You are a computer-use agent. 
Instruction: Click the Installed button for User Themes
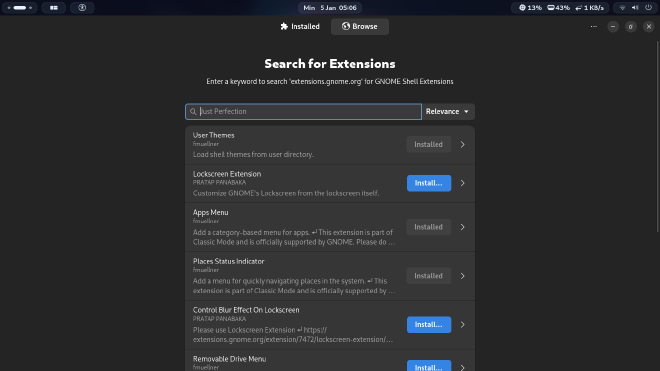tap(428, 144)
